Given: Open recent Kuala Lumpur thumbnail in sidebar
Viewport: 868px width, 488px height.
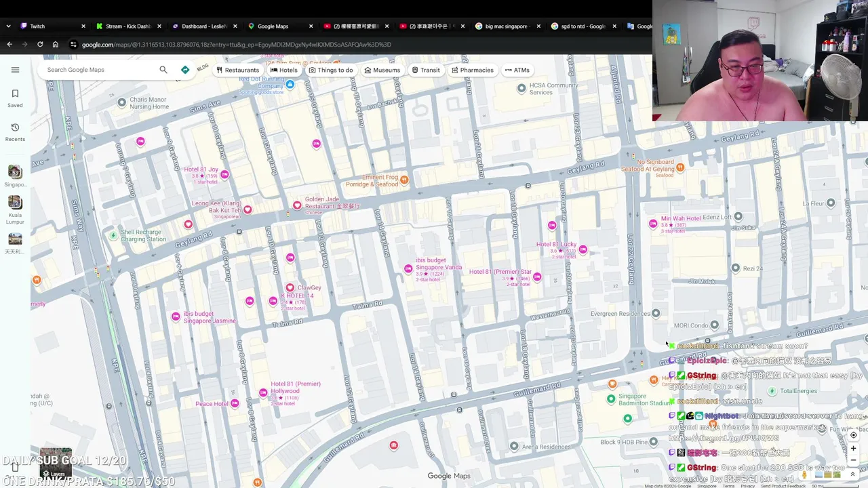Looking at the screenshot, I should point(15,203).
